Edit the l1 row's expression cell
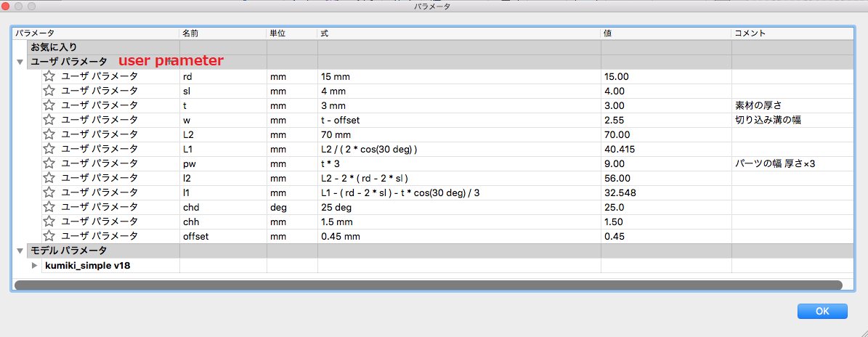The height and width of the screenshot is (337, 868). pos(460,192)
